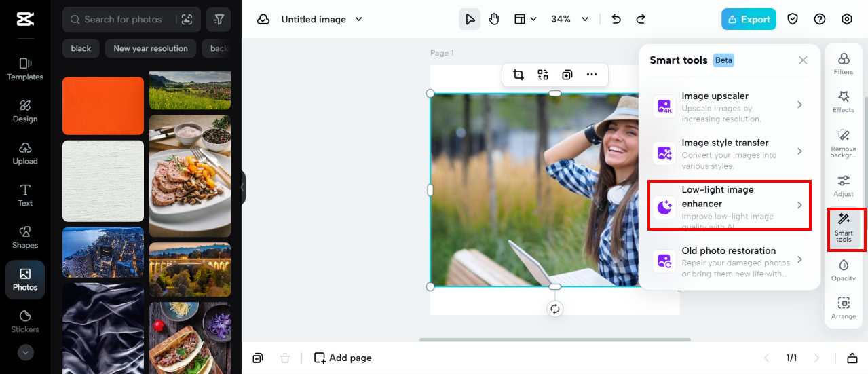868x374 pixels.
Task: Choose the illuminated bridge photo thumbnail
Action: pyautogui.click(x=190, y=269)
